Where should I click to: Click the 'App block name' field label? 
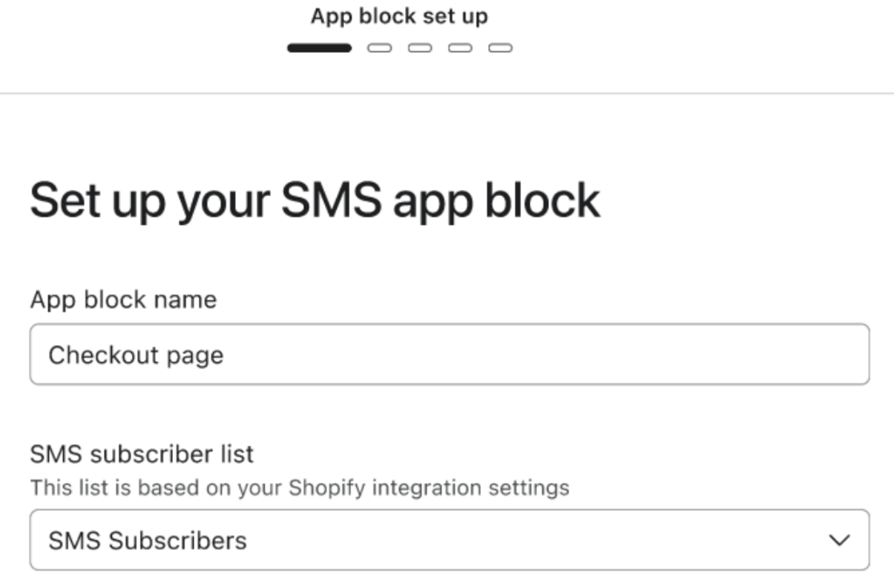pyautogui.click(x=123, y=299)
